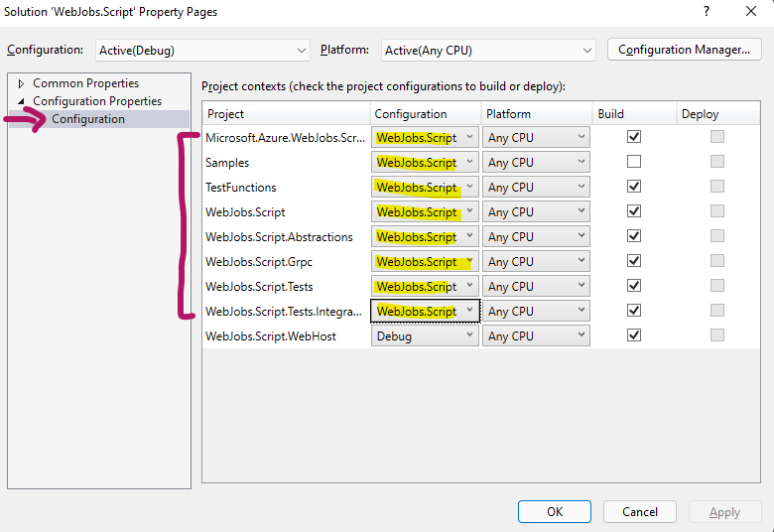Click the Project column header
The image size is (774, 532).
pyautogui.click(x=286, y=113)
